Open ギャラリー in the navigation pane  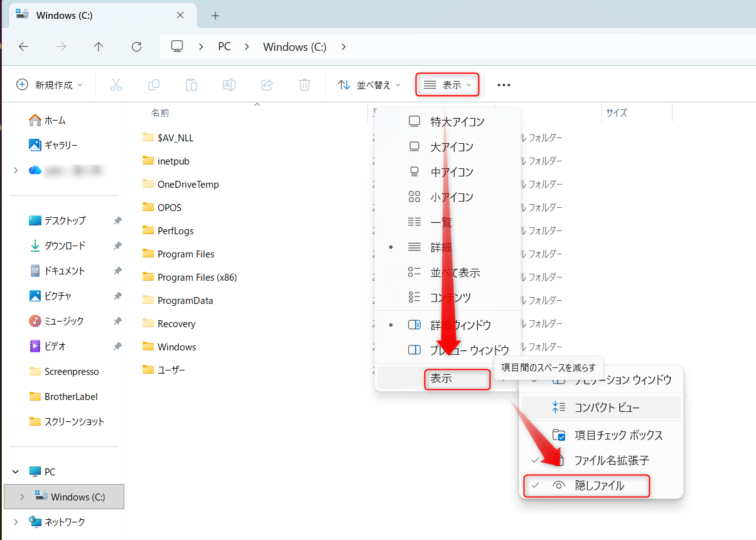(53, 145)
